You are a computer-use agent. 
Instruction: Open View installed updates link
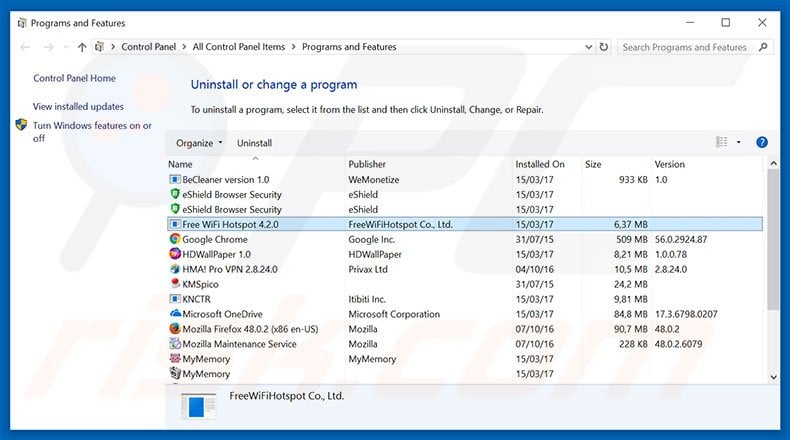[78, 106]
